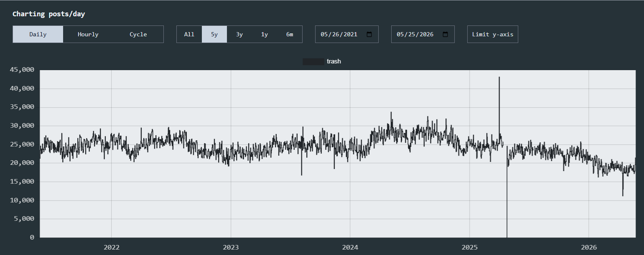Toggle the trash series legend swatch

(x=313, y=61)
